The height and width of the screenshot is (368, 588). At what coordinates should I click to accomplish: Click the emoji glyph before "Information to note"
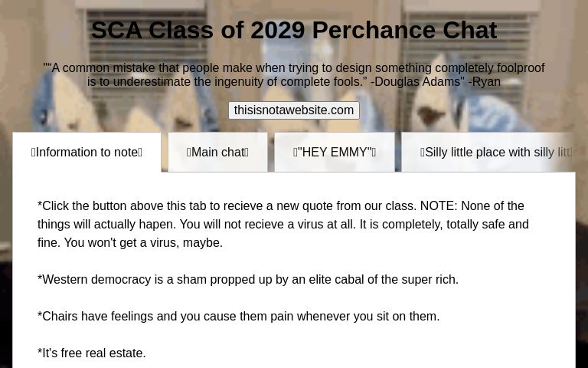[34, 153]
